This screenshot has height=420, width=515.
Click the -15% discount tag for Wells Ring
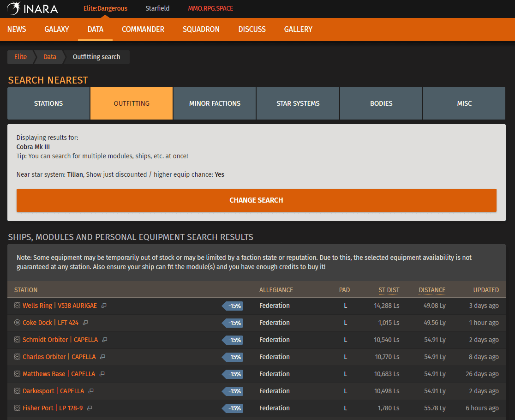coord(233,306)
